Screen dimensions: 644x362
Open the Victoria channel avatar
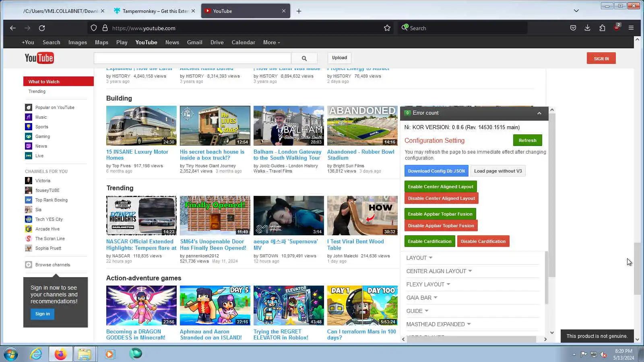click(x=29, y=181)
